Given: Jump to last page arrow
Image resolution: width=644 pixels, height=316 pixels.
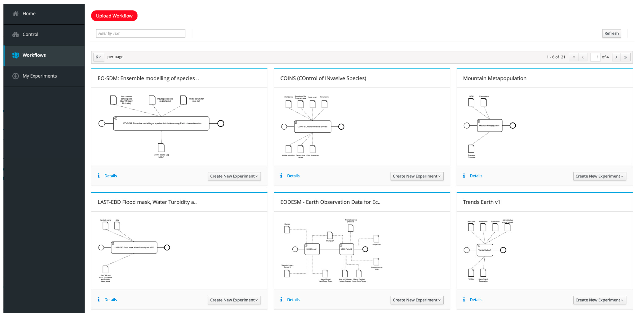Looking at the screenshot, I should click(625, 57).
